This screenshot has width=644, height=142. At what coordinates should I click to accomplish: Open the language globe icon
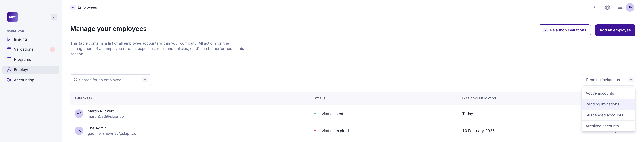point(607,7)
